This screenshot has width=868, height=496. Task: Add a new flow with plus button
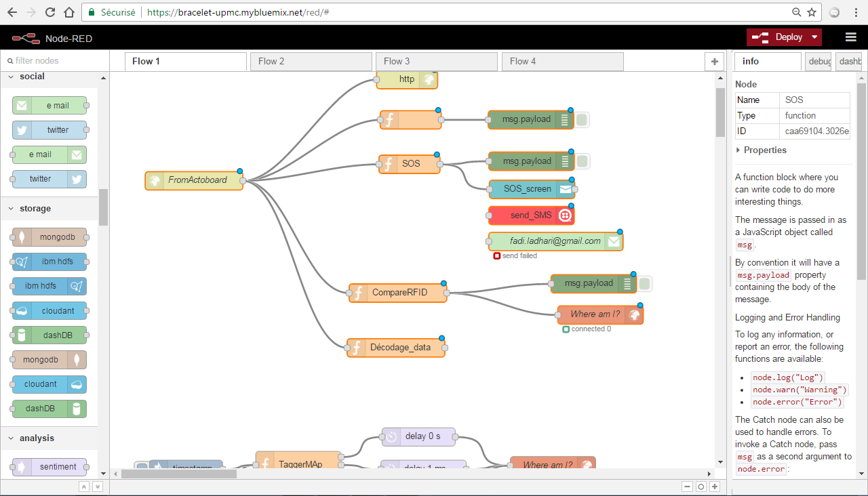714,61
